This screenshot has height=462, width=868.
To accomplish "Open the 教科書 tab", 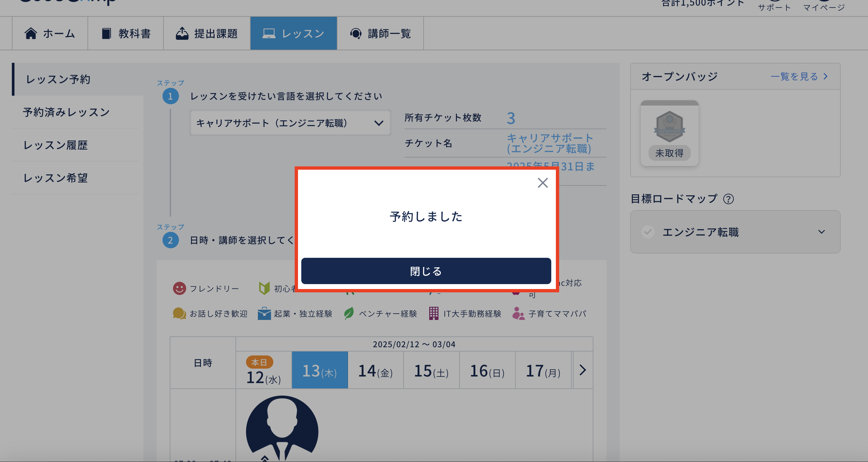I will tap(126, 33).
